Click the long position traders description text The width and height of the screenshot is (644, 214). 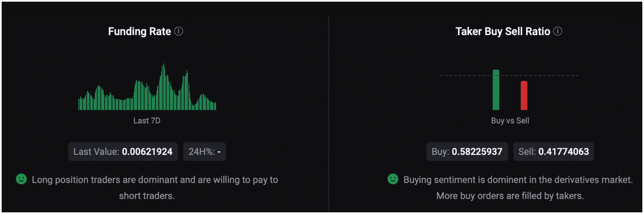pos(155,188)
